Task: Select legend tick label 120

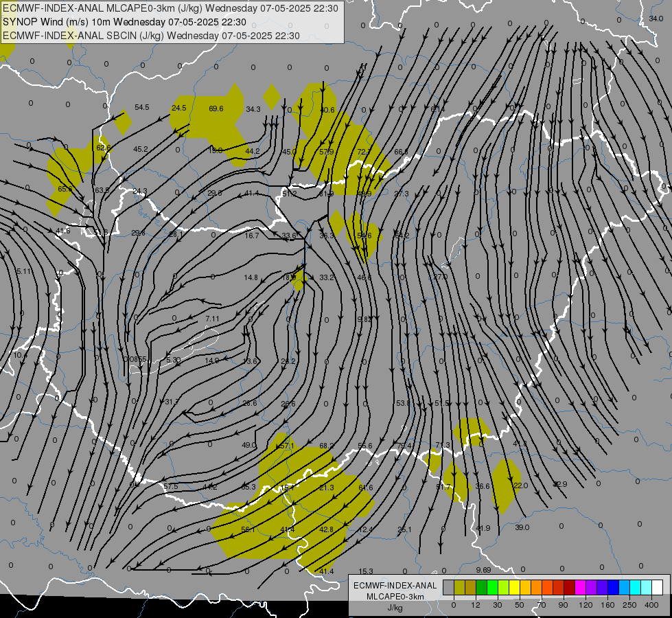Action: click(586, 605)
